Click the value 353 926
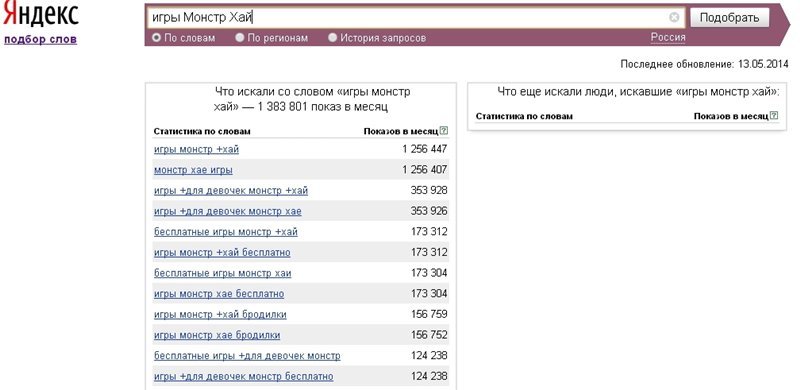The height and width of the screenshot is (390, 800). tap(429, 211)
